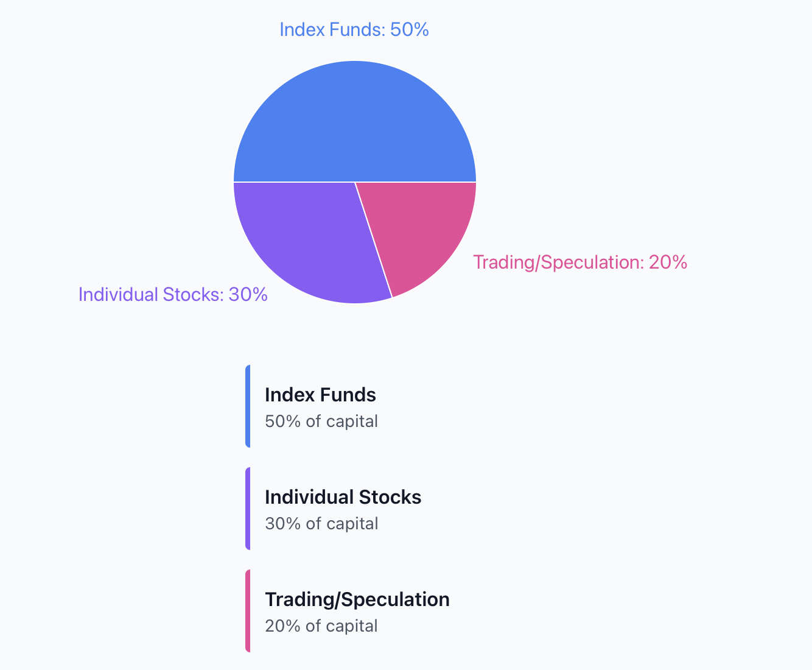This screenshot has height=670, width=812.
Task: Click the purple Individual Stocks color bar
Action: point(248,509)
